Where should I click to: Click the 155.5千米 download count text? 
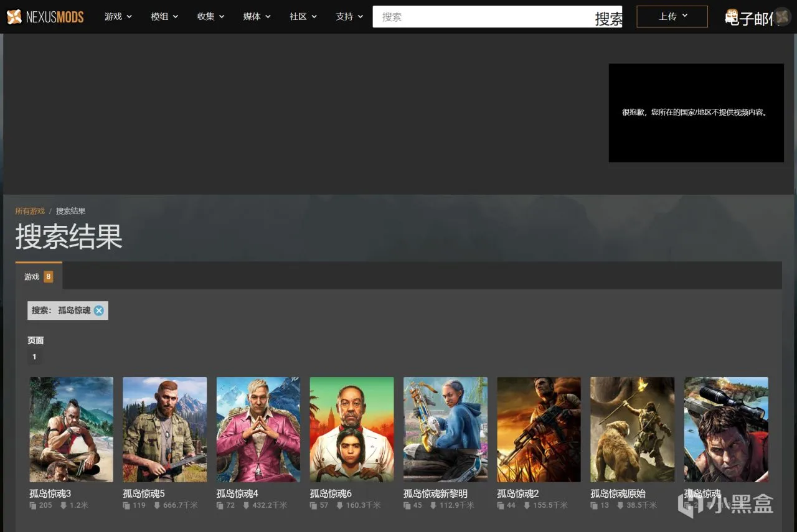tap(550, 505)
